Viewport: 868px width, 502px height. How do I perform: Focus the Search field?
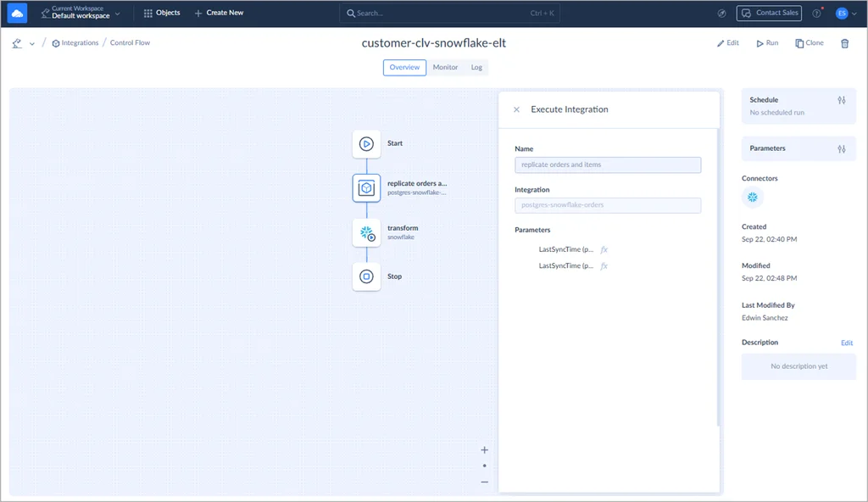pyautogui.click(x=449, y=13)
